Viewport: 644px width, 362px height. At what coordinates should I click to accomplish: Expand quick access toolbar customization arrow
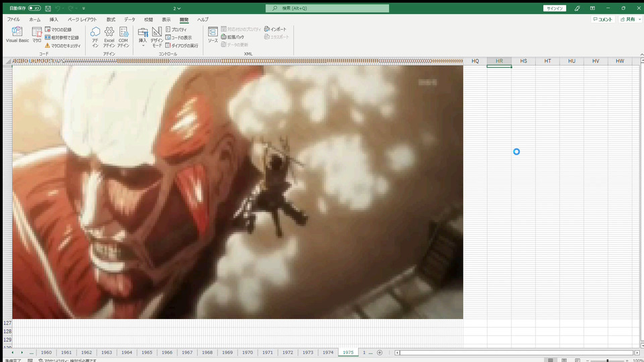tap(84, 8)
